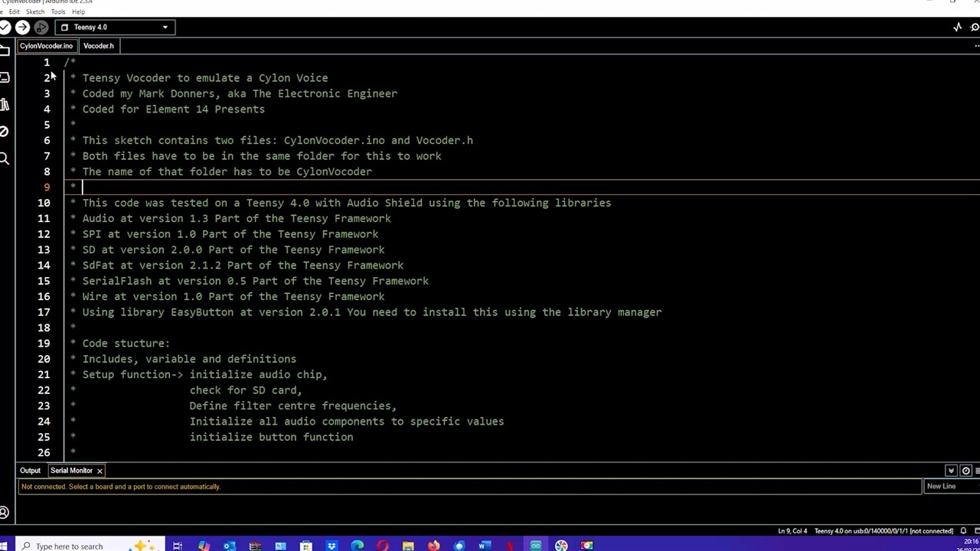Open Microsoft Store from the taskbar

click(305, 546)
